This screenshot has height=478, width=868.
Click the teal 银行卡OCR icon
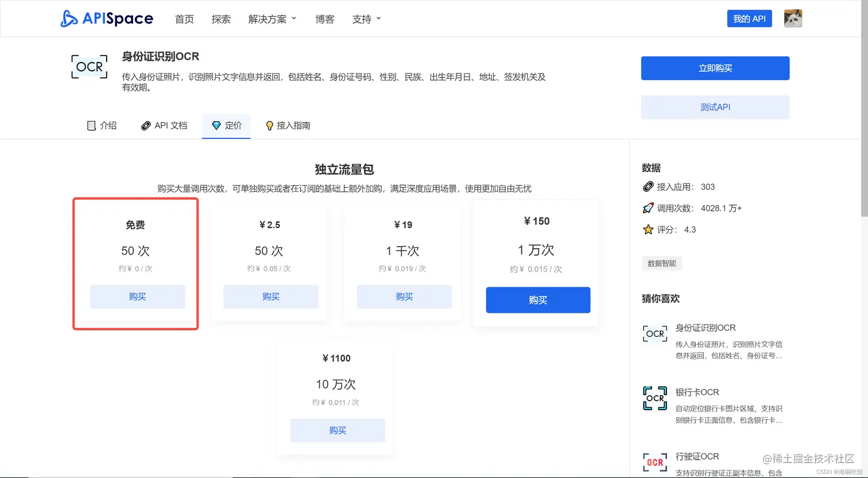click(654, 398)
